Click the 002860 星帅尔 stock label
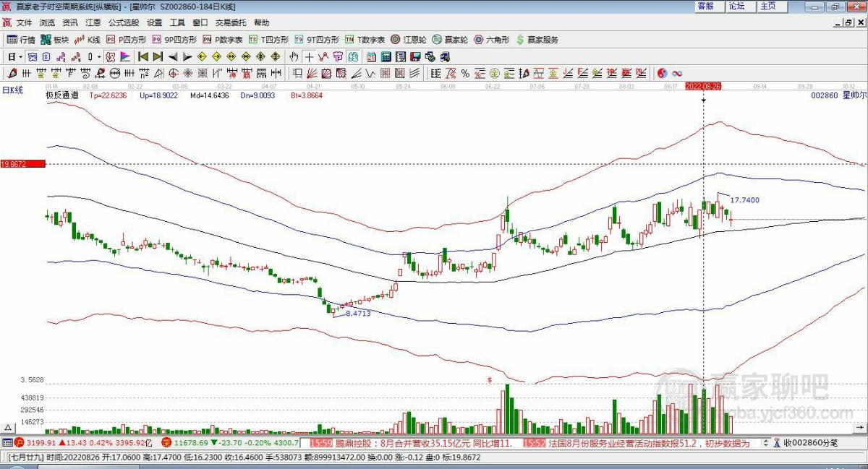 pos(837,95)
